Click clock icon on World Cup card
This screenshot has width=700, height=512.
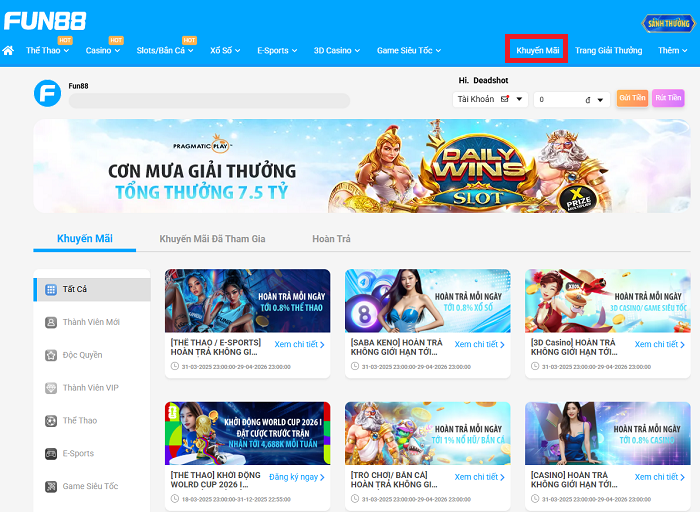175,499
